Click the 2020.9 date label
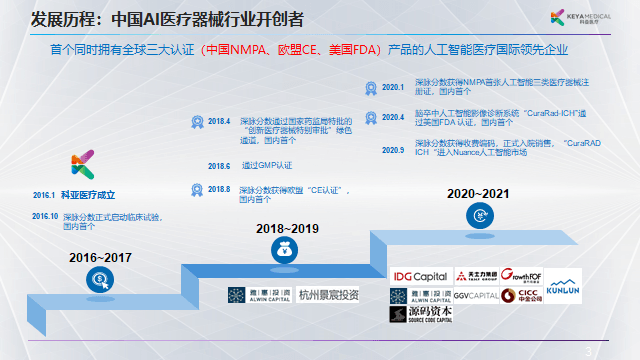This screenshot has width=640, height=360. pos(393,150)
